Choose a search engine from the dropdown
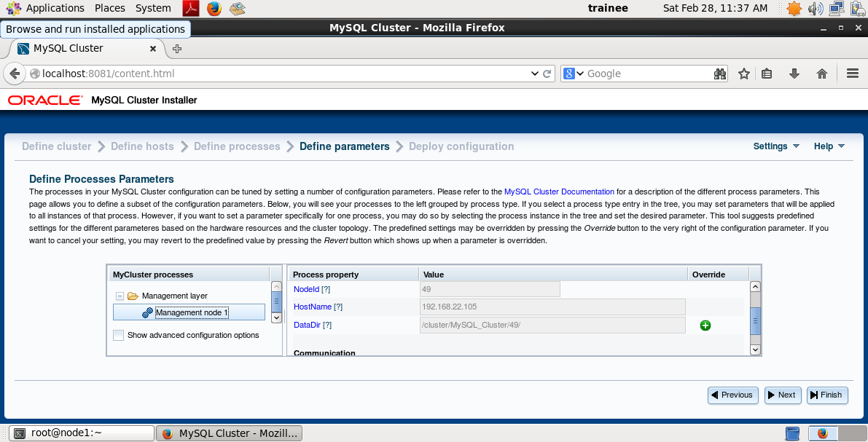Screen dimensions: 868x442 tap(574, 74)
